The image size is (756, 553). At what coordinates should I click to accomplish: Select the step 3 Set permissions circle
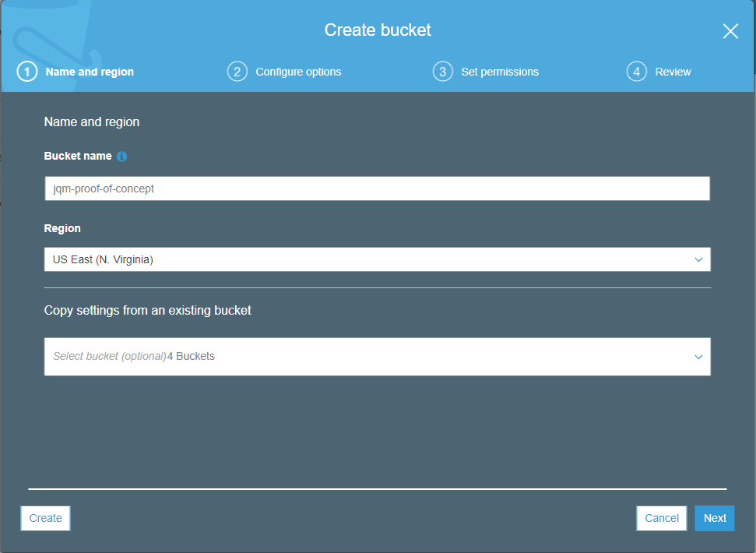click(442, 71)
